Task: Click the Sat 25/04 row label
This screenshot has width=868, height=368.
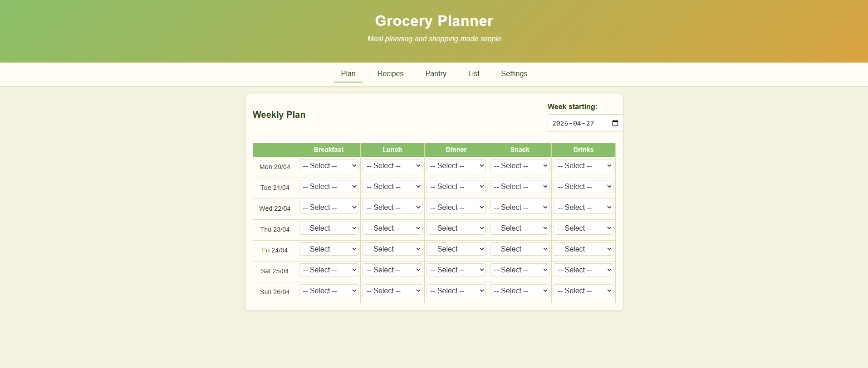Action: [x=275, y=271]
